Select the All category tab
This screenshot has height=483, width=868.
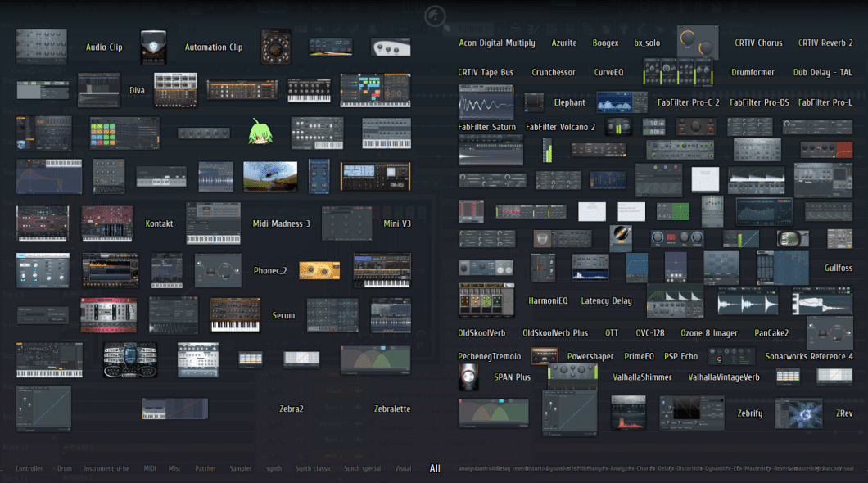(x=435, y=468)
